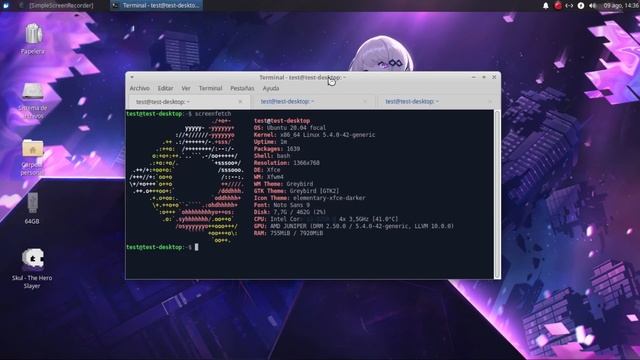Select the Terminal taskbar window button
The image size is (640, 360).
pyautogui.click(x=156, y=5)
